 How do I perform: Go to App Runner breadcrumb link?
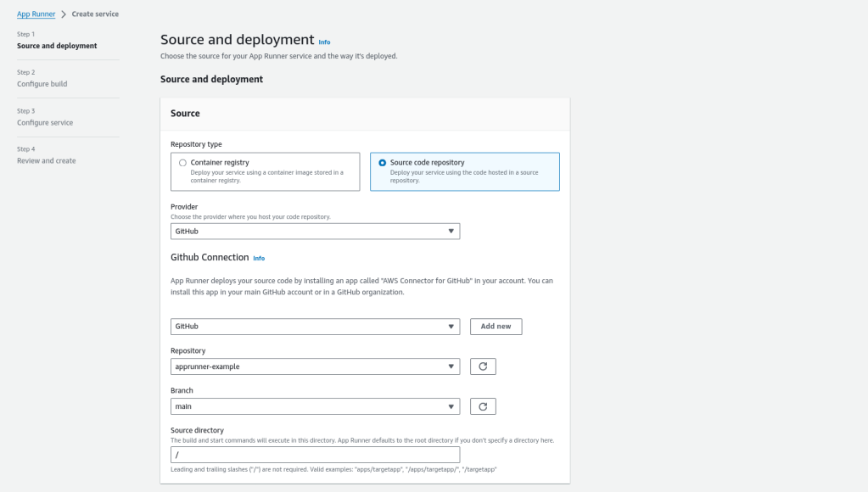click(36, 14)
